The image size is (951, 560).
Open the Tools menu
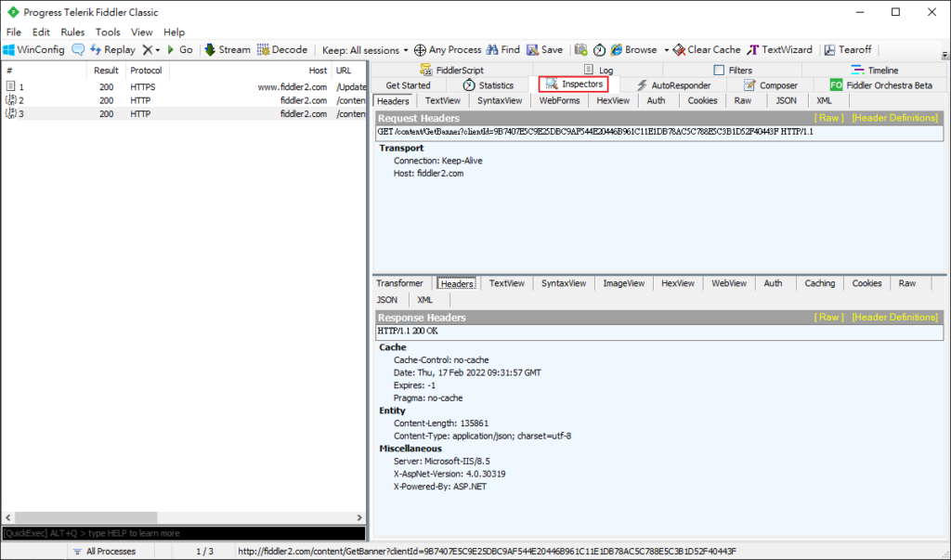[108, 33]
